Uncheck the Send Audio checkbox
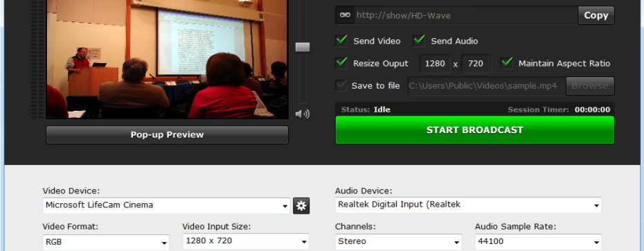Viewport: 644px width, 251px height. click(x=419, y=40)
